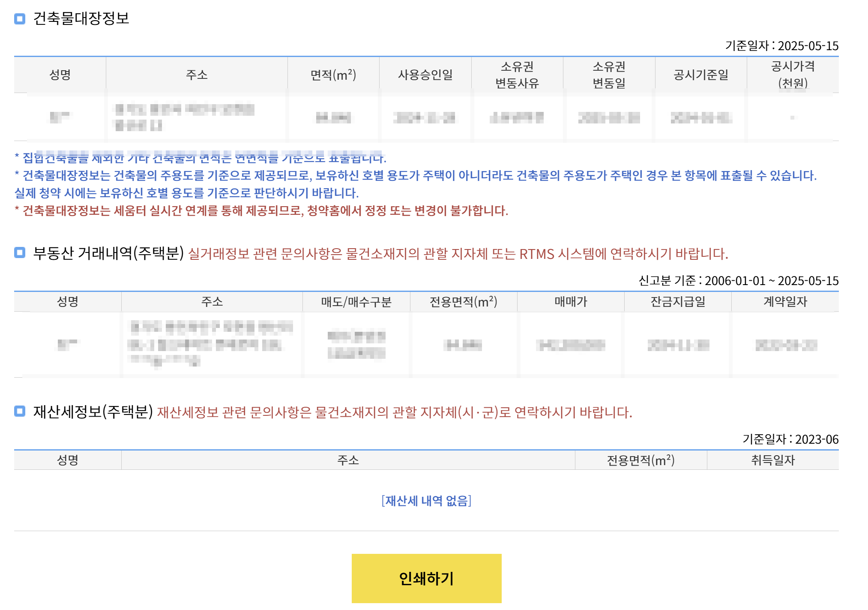
Task: Click the 매도/매수구분 column header
Action: [356, 302]
